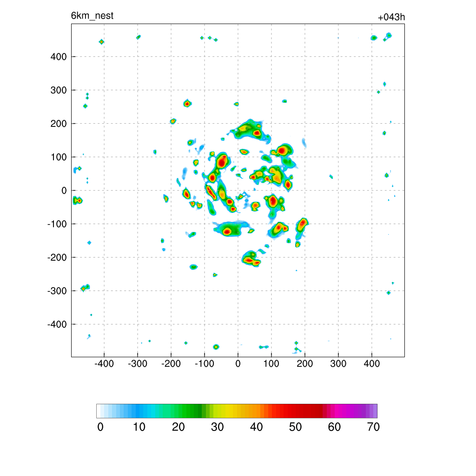Click the colorbar label '40'
Image resolution: width=476 pixels, height=476 pixels.
pyautogui.click(x=256, y=427)
